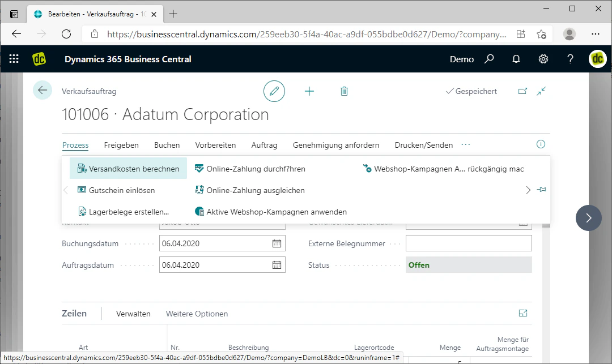The image size is (612, 364).
Task: Select Online-Zahlung ausgleichen
Action: [x=250, y=190]
